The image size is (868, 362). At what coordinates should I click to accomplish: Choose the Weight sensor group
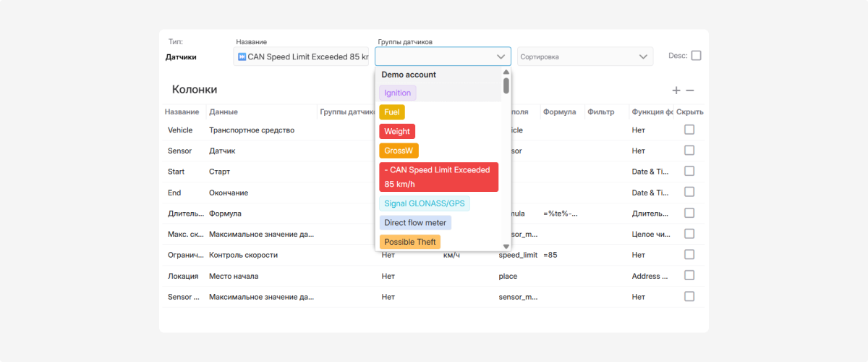397,131
